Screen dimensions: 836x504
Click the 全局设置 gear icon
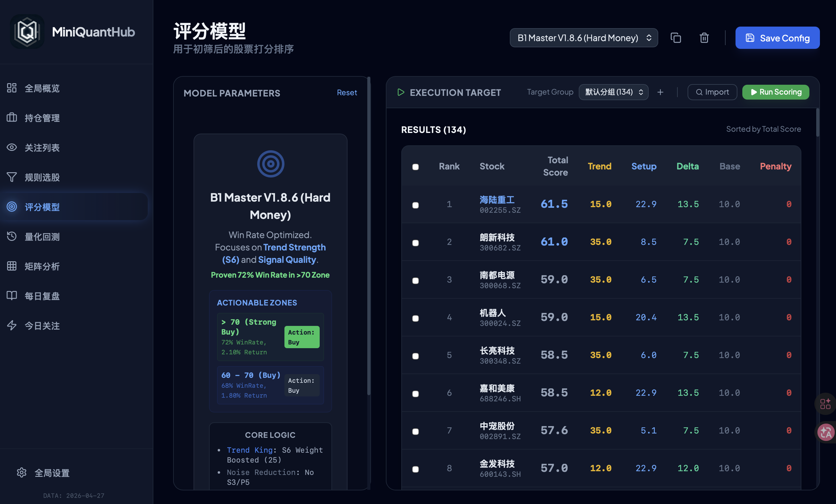pos(22,472)
